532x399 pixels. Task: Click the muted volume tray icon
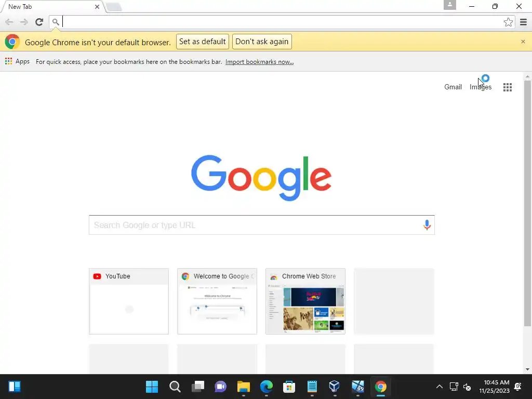coord(467,387)
